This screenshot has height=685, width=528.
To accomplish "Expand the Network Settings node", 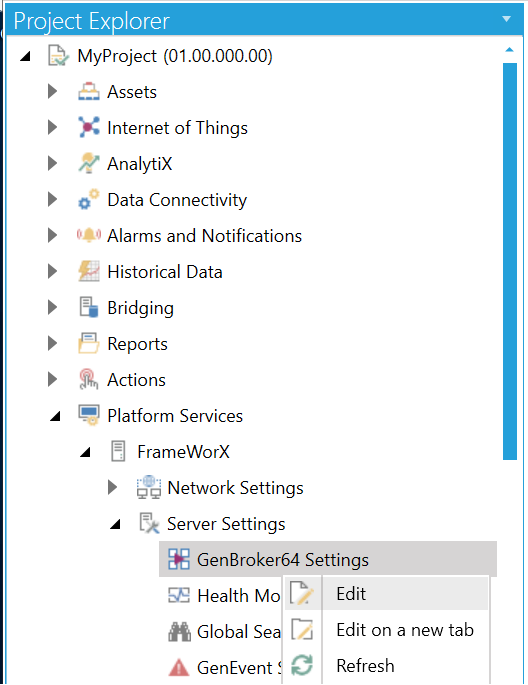I will [x=113, y=488].
